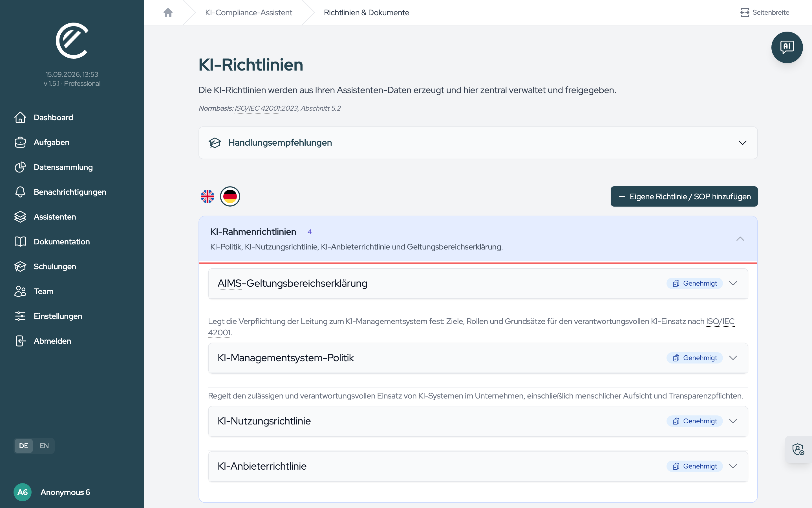This screenshot has height=508, width=812.
Task: Expand KI-Anbieterrichtlinie chevron
Action: 733,466
